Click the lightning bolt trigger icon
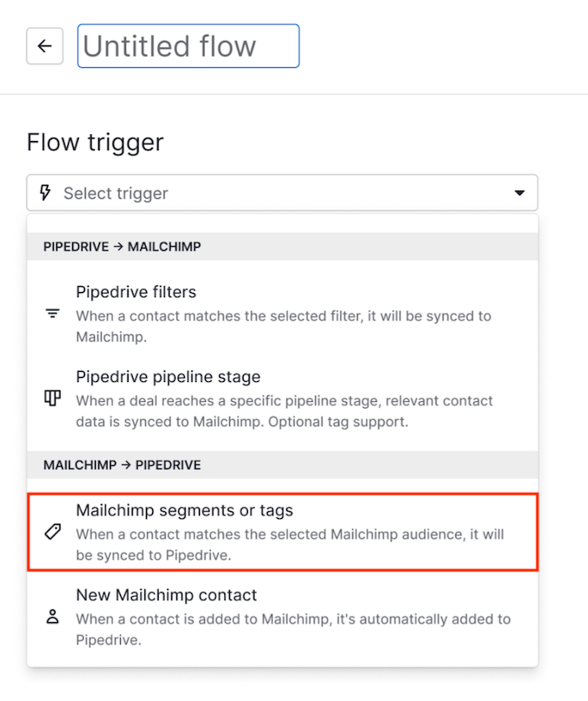This screenshot has height=701, width=588. coord(45,193)
